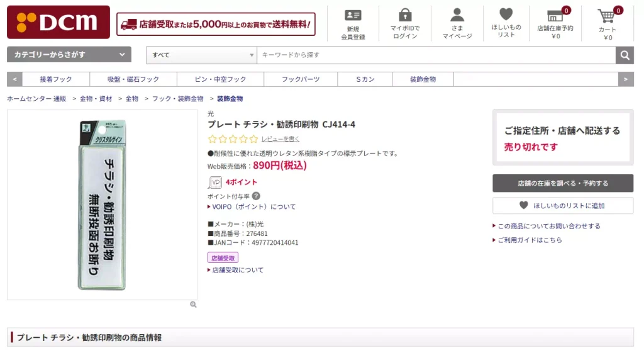Open ご利用ガイドはこちら link
This screenshot has height=353, width=644.
(x=530, y=240)
